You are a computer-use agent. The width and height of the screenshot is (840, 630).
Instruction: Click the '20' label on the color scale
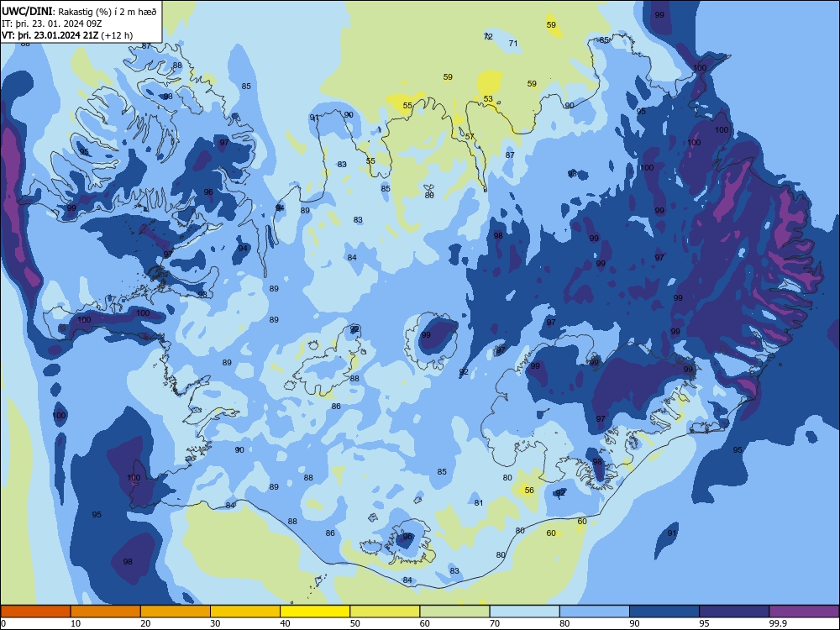145,623
